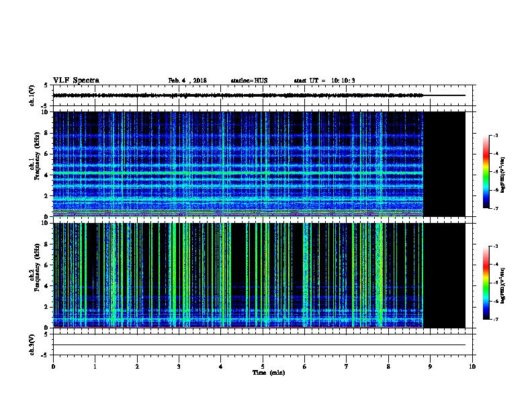The height and width of the screenshot is (411, 532).
Task: Click the ch.2 frequency tick label "2"
Action: pyautogui.click(x=46, y=307)
